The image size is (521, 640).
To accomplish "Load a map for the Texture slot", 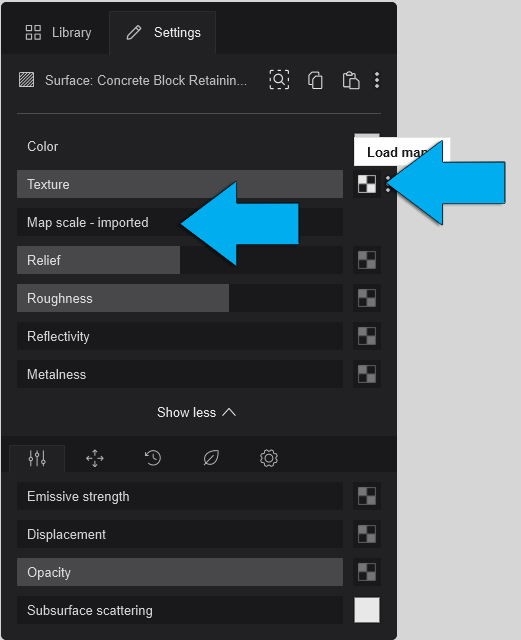I will click(367, 184).
